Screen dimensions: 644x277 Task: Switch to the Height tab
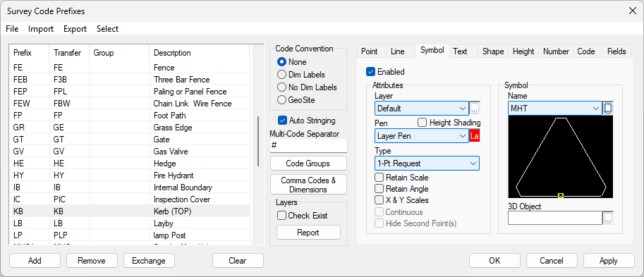[x=523, y=51]
